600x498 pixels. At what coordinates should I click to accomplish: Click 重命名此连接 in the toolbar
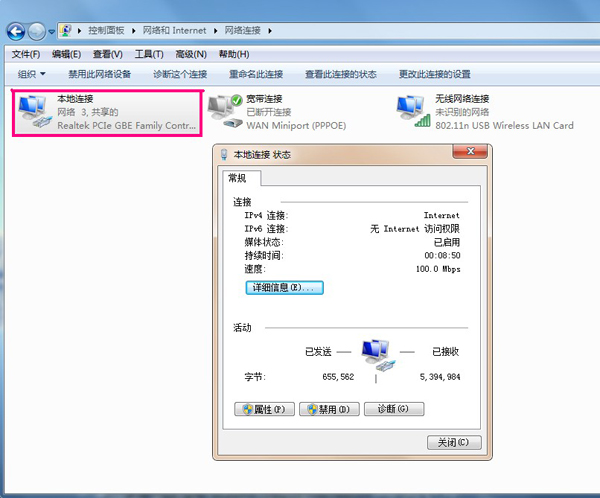[256, 74]
